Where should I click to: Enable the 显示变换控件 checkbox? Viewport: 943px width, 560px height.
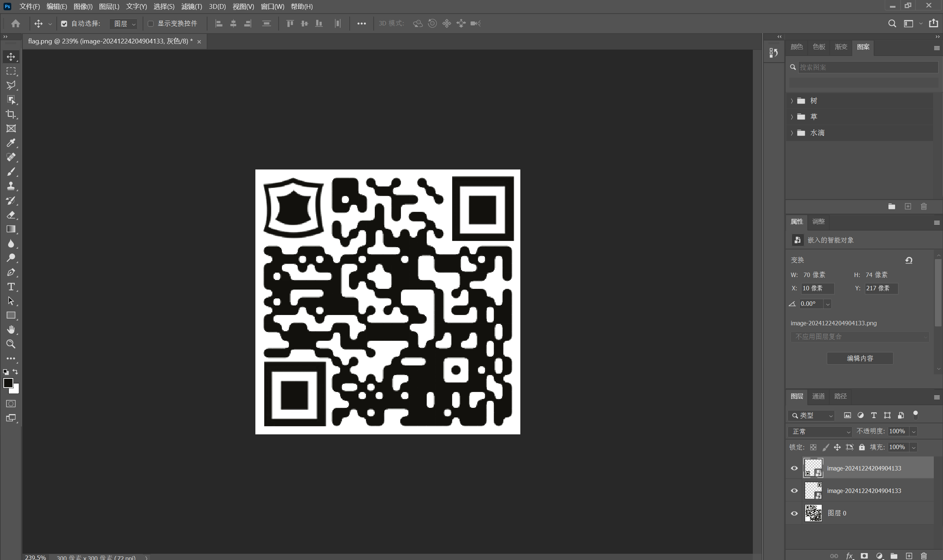(151, 24)
